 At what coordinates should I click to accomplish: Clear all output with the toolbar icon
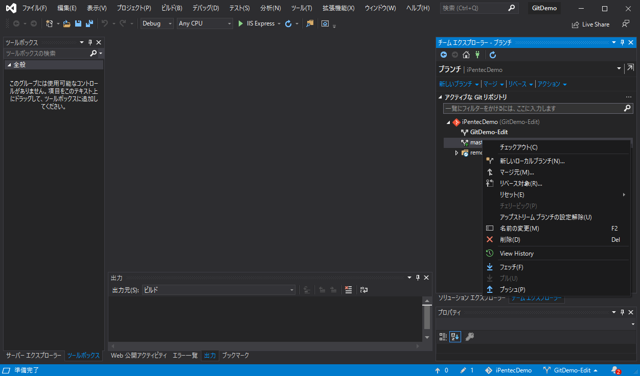pos(348,289)
